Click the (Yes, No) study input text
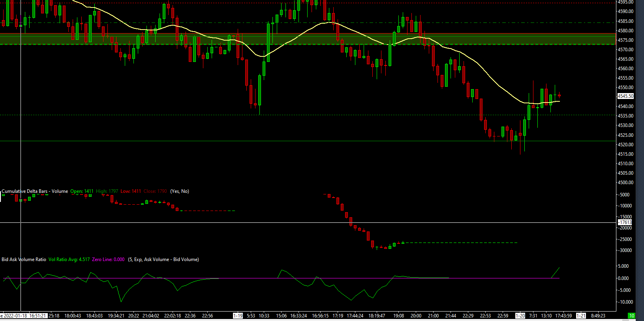This screenshot has width=644, height=321. coord(180,191)
